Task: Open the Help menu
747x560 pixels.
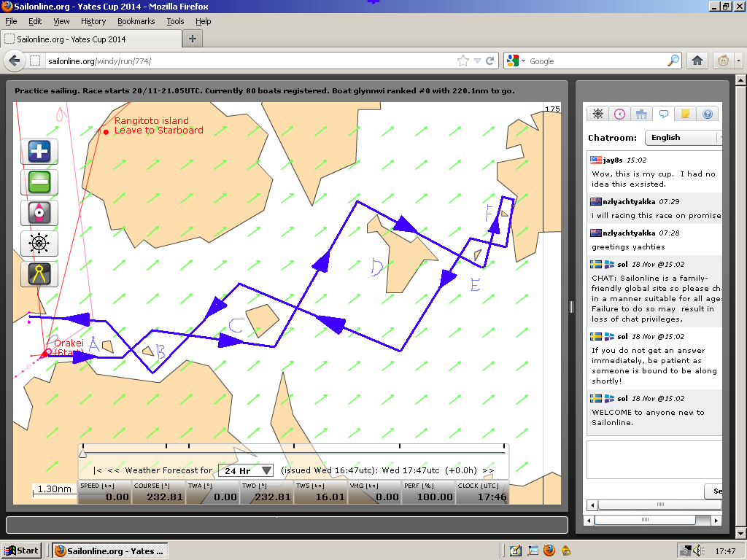Action: pyautogui.click(x=204, y=21)
